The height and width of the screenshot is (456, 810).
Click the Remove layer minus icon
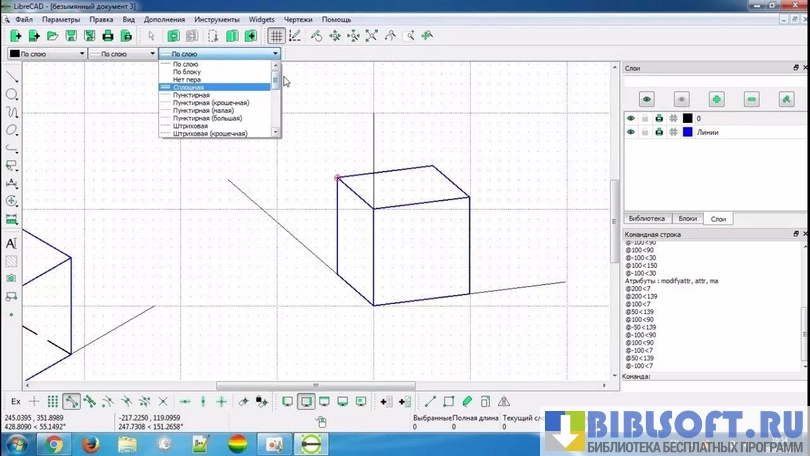(x=751, y=99)
